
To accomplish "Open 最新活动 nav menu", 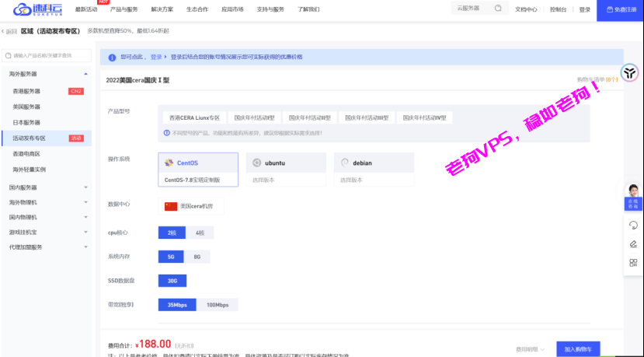I will pos(86,9).
